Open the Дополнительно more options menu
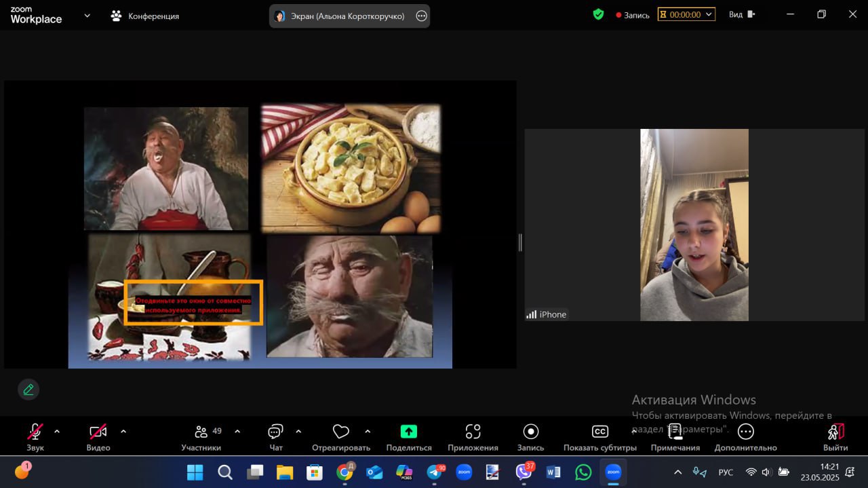868x488 pixels. click(x=746, y=437)
